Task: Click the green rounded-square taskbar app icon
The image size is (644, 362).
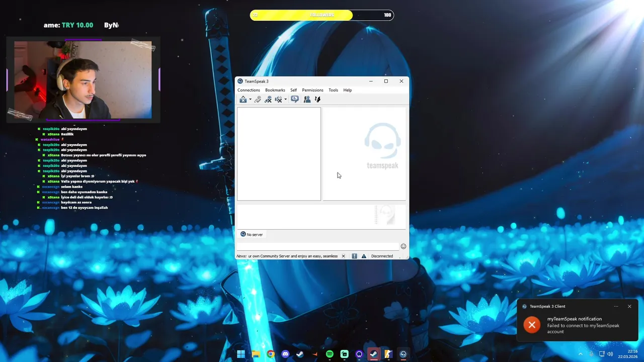Action: click(x=344, y=354)
